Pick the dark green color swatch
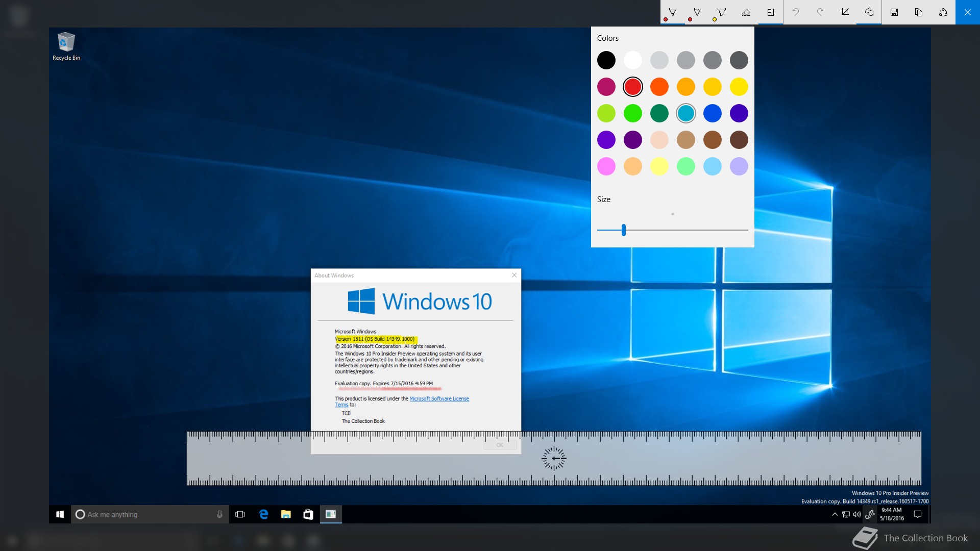 659,113
